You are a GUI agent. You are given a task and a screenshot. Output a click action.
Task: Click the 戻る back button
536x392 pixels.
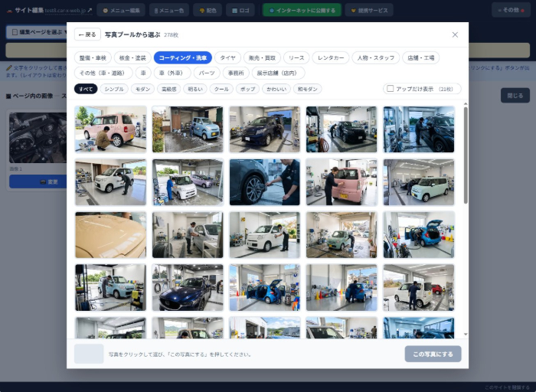coord(87,34)
